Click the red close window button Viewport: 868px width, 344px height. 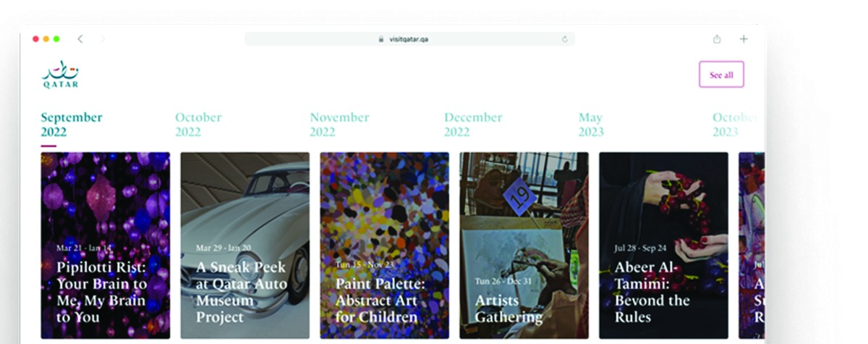pyautogui.click(x=35, y=39)
